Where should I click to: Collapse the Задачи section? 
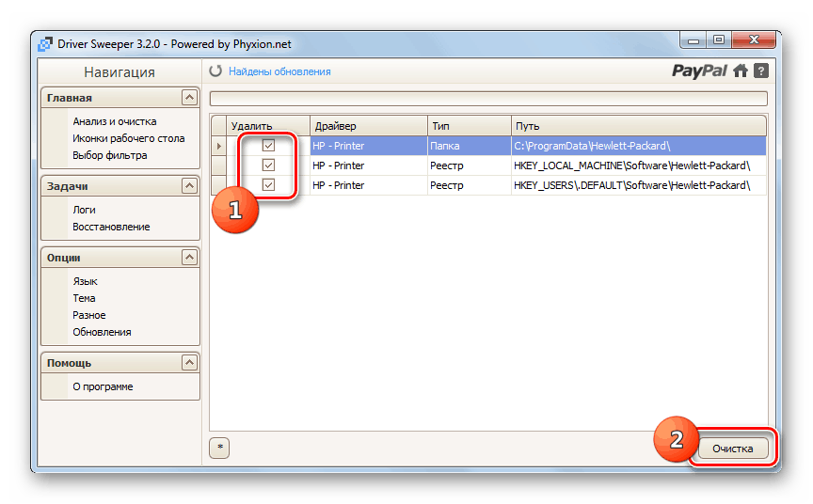click(189, 186)
